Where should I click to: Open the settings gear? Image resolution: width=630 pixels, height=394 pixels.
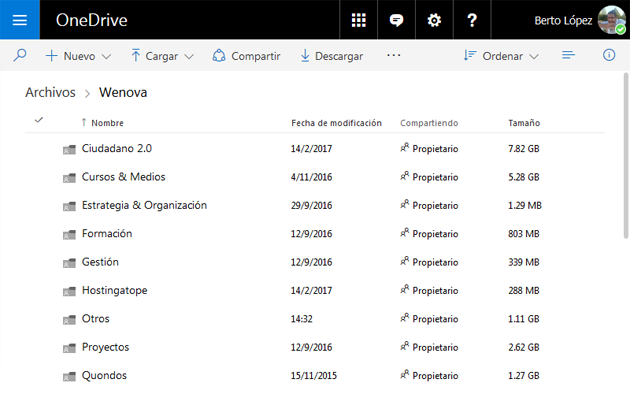click(434, 20)
